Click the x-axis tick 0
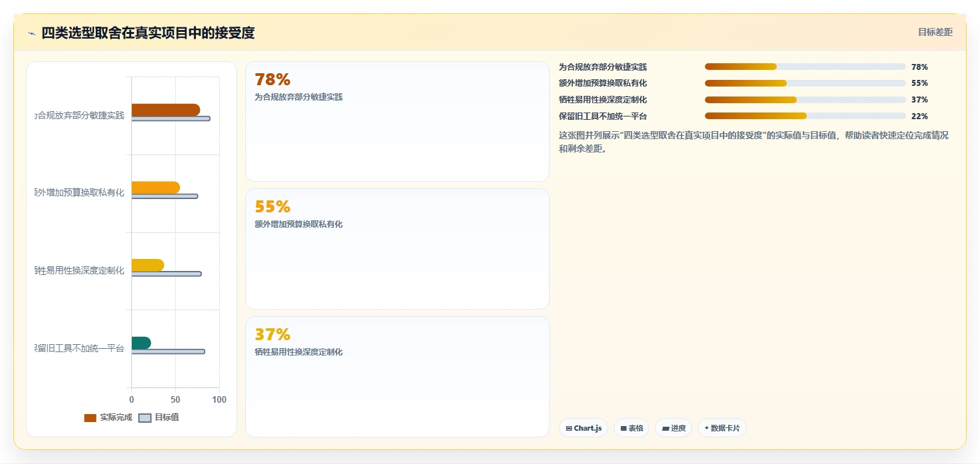This screenshot has height=464, width=980. pyautogui.click(x=131, y=400)
